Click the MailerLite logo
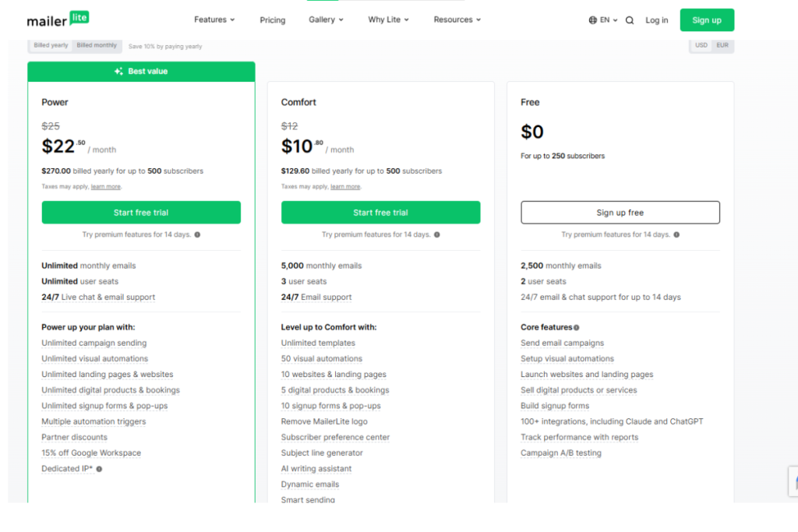Viewport: 798px width, 532px height. (x=58, y=19)
